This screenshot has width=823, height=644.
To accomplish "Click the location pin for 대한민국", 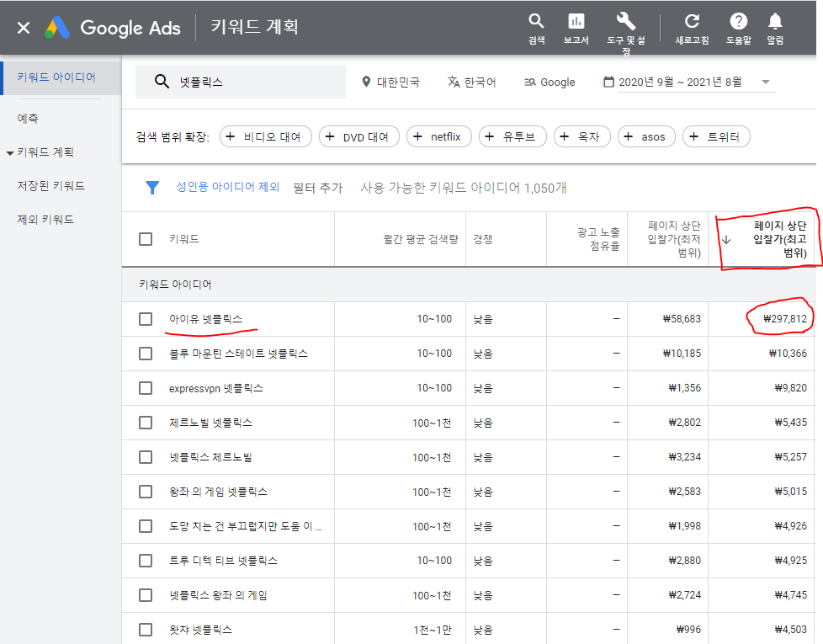I will click(x=366, y=82).
